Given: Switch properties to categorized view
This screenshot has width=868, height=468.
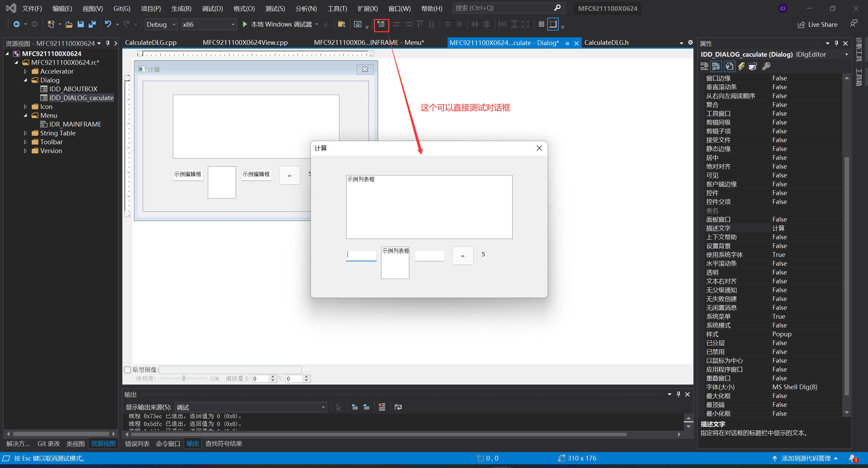Looking at the screenshot, I should 704,67.
